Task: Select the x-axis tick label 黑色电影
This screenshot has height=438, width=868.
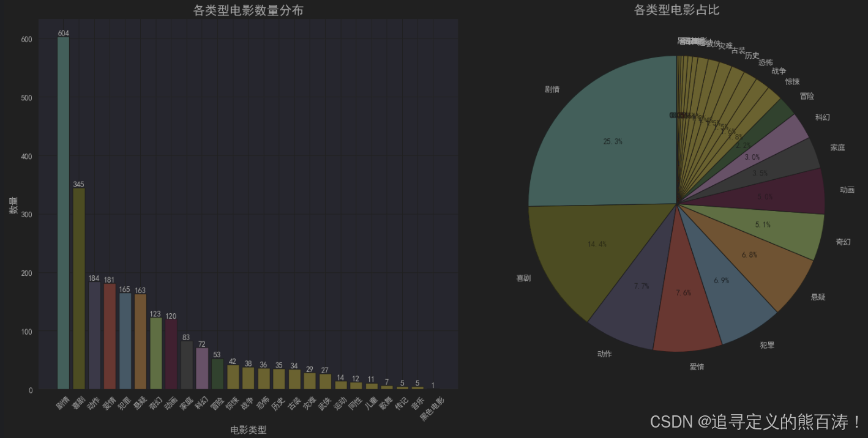Action: pyautogui.click(x=432, y=409)
